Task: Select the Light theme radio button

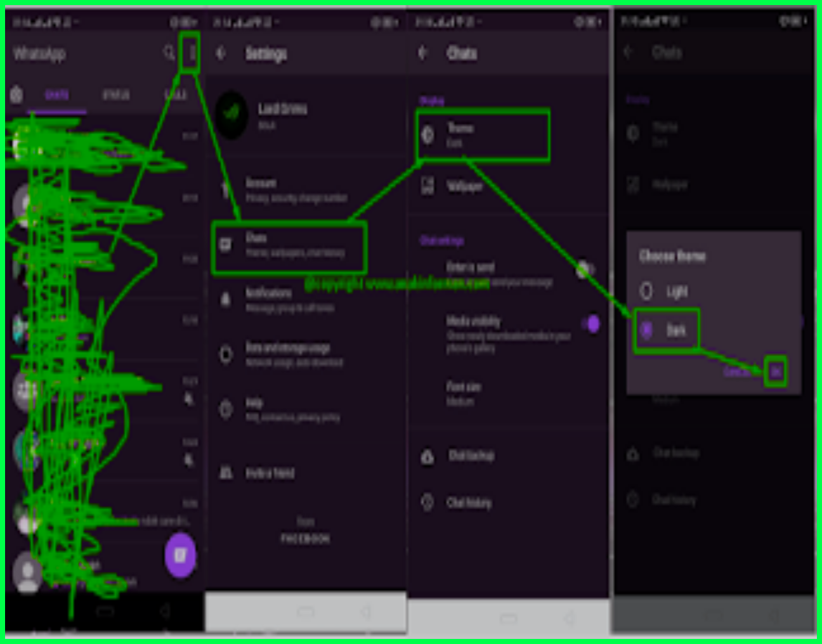Action: click(x=646, y=291)
